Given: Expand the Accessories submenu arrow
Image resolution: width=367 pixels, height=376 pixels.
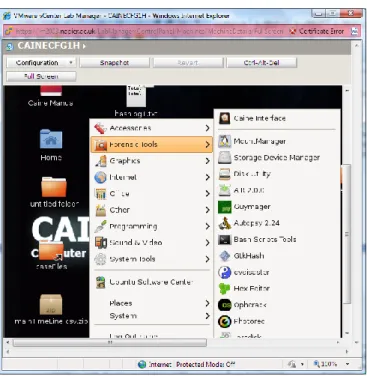Looking at the screenshot, I should coord(207,128).
